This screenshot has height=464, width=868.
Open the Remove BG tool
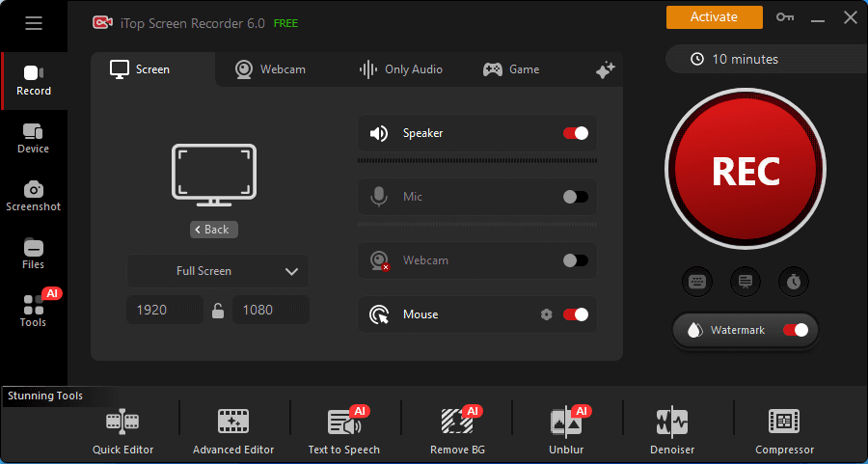[x=457, y=431]
